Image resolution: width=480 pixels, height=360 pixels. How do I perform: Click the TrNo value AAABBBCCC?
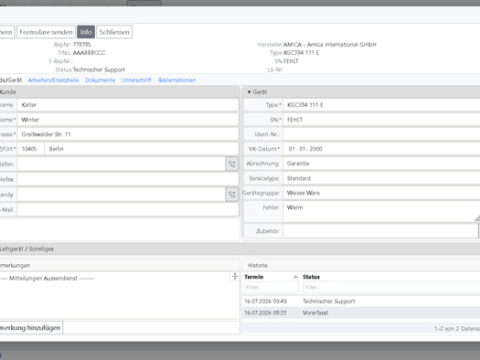tap(89, 53)
